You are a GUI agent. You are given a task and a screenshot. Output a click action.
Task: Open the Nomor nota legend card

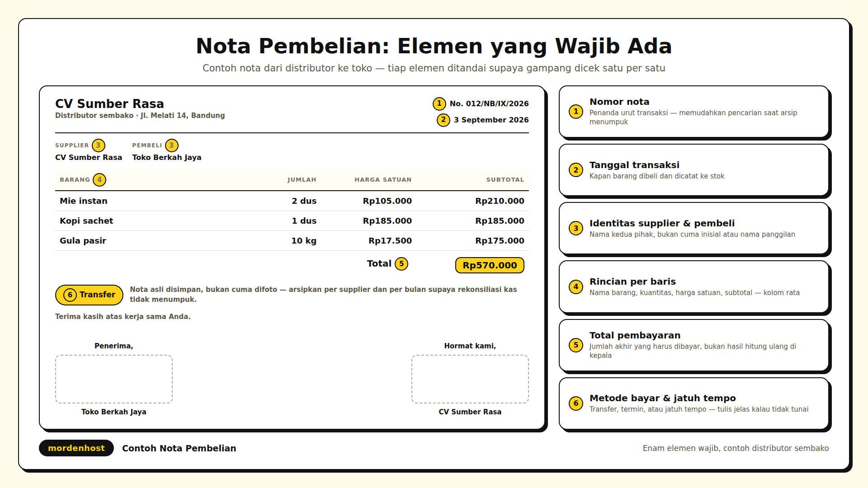tap(694, 112)
